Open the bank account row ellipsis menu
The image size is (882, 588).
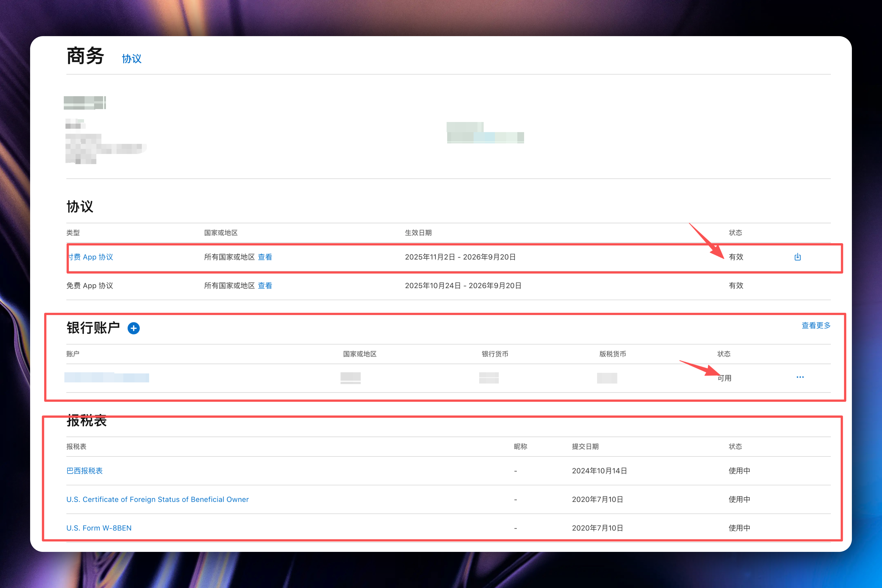pos(800,377)
